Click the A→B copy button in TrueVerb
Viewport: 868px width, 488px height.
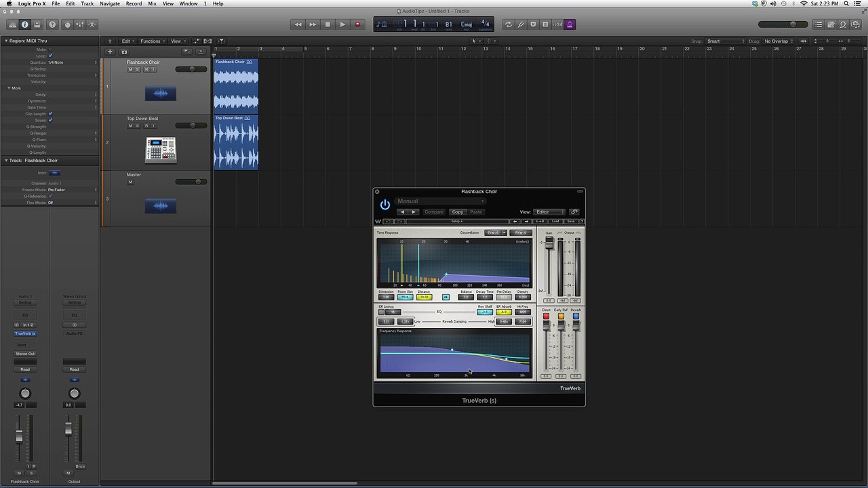pos(540,222)
